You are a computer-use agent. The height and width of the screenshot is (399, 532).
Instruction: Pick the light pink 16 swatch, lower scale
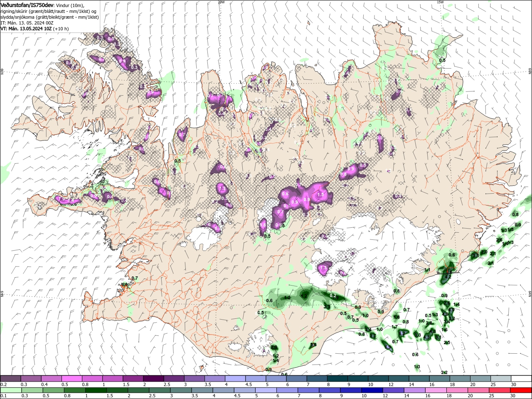pos(436,390)
